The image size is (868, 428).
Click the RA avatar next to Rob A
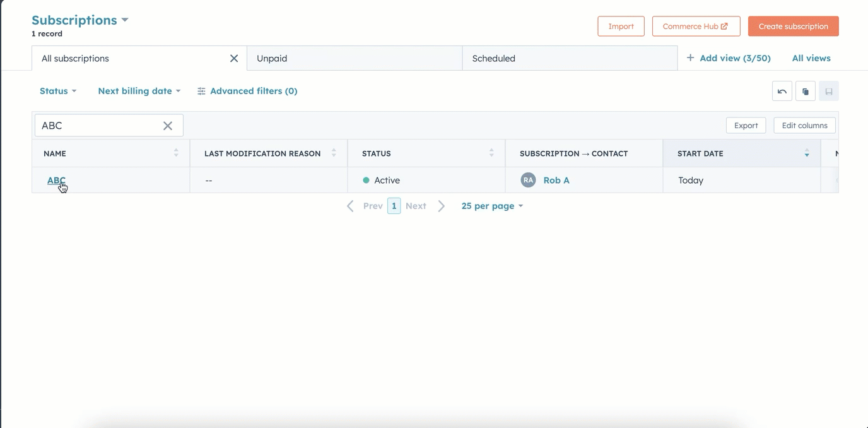[x=528, y=180]
